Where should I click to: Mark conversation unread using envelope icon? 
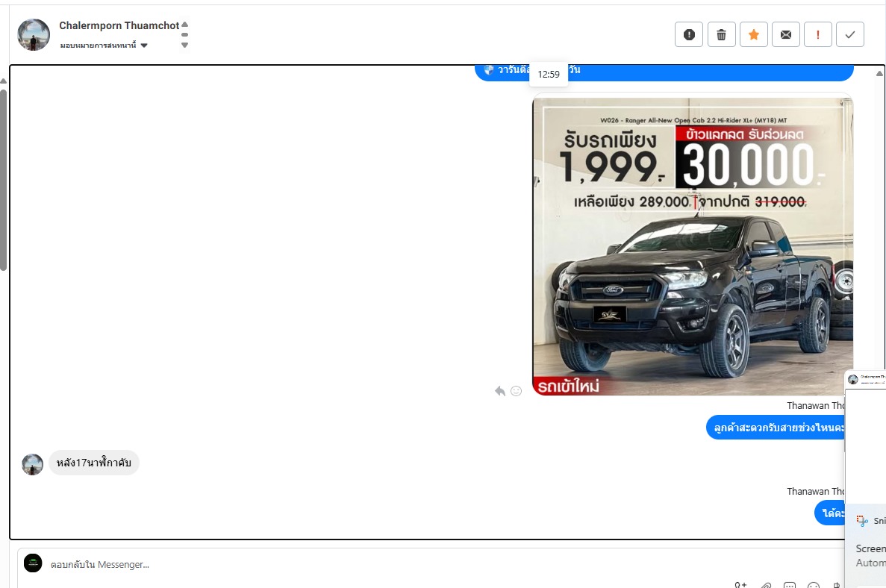pyautogui.click(x=786, y=35)
